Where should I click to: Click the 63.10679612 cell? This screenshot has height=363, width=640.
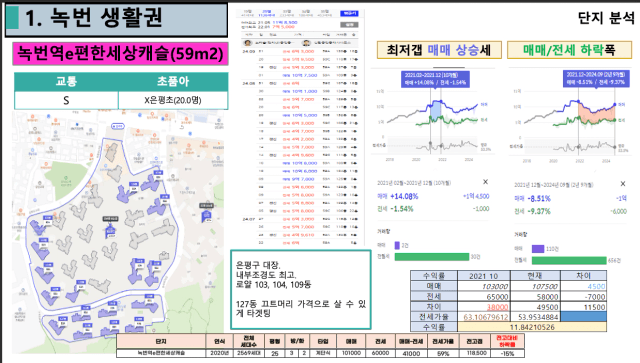484,317
